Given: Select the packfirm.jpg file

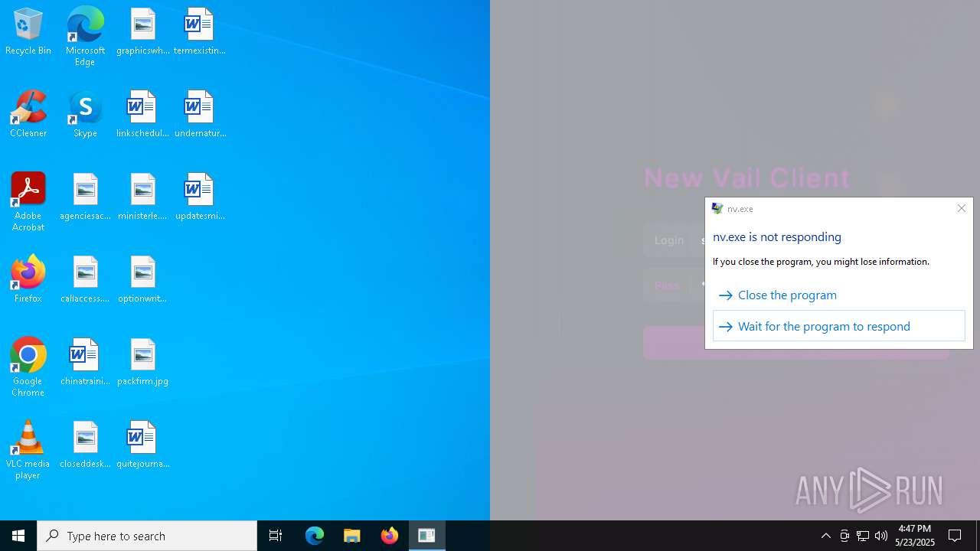Looking at the screenshot, I should click(x=142, y=363).
